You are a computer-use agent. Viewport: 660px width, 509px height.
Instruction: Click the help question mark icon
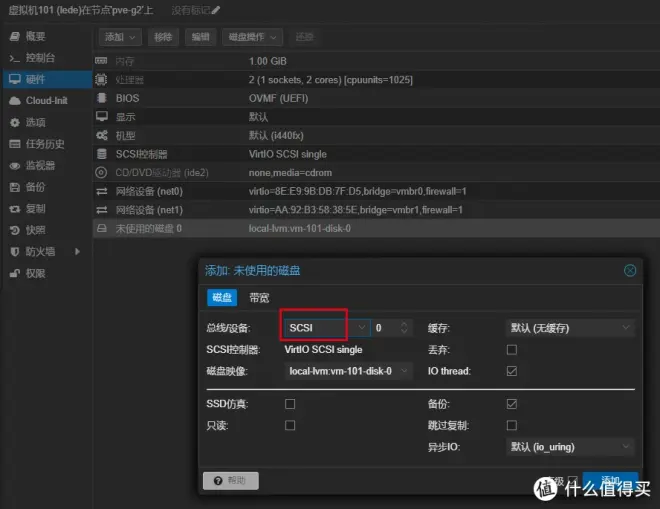(218, 481)
